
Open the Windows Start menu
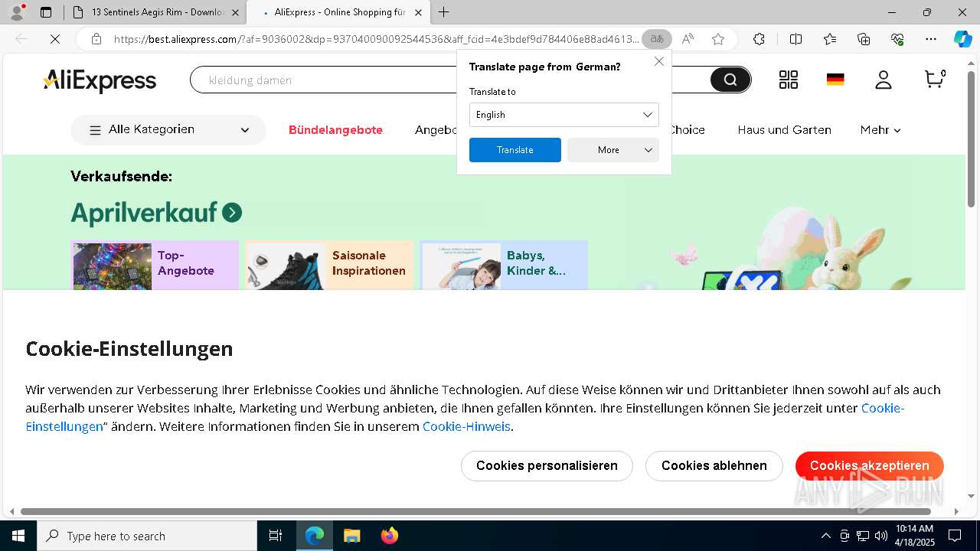click(18, 536)
